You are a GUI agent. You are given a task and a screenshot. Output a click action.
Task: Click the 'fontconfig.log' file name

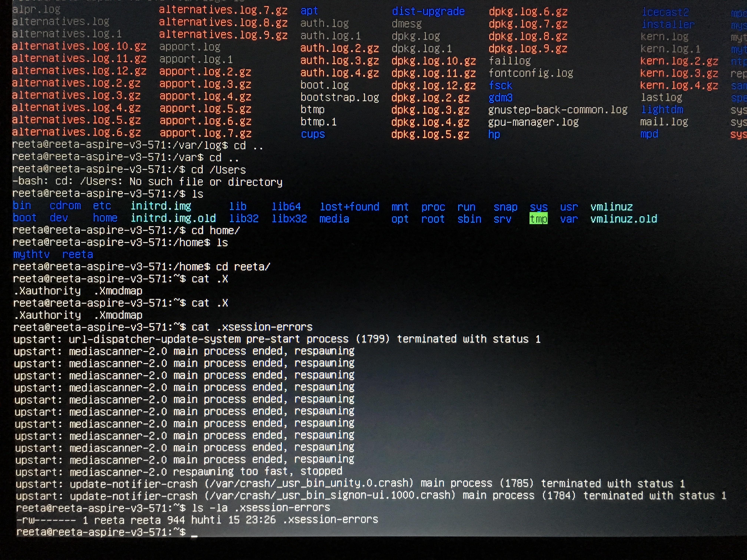531,73
